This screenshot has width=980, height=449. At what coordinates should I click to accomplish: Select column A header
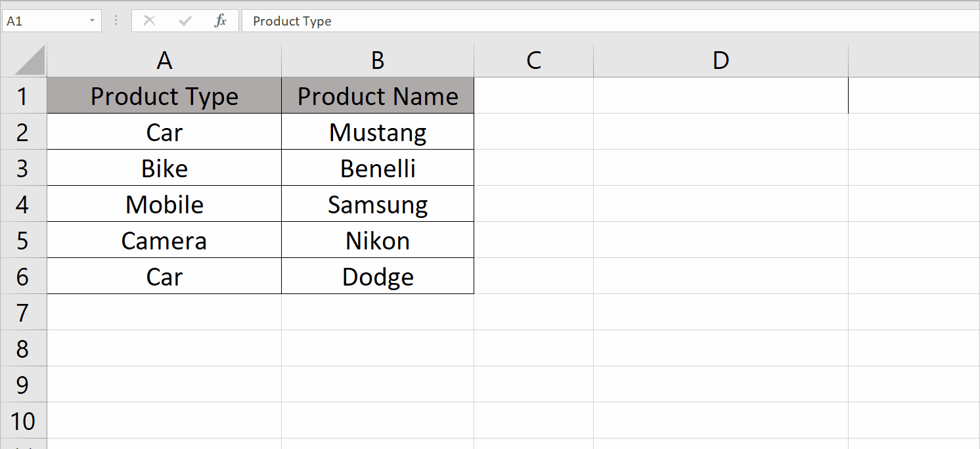164,60
